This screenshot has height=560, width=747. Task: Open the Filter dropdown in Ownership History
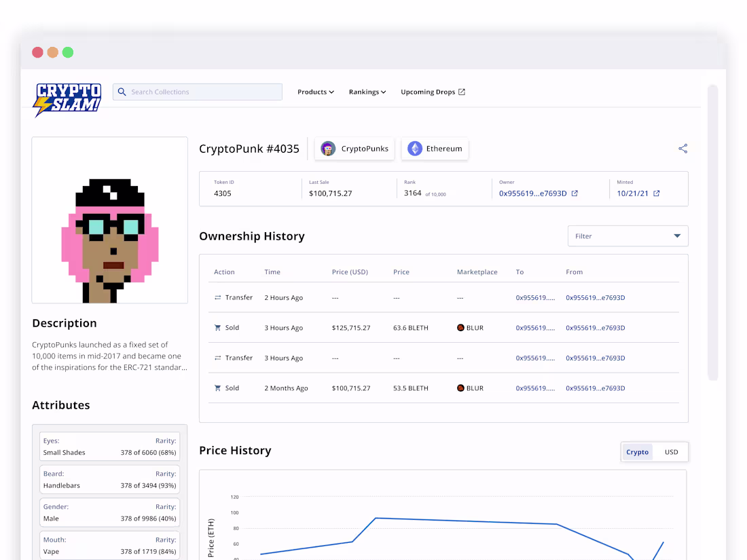[x=627, y=236]
